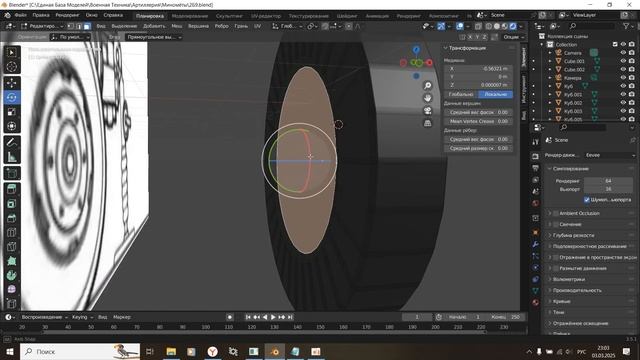Open render engine Eevee dropdown

point(610,155)
